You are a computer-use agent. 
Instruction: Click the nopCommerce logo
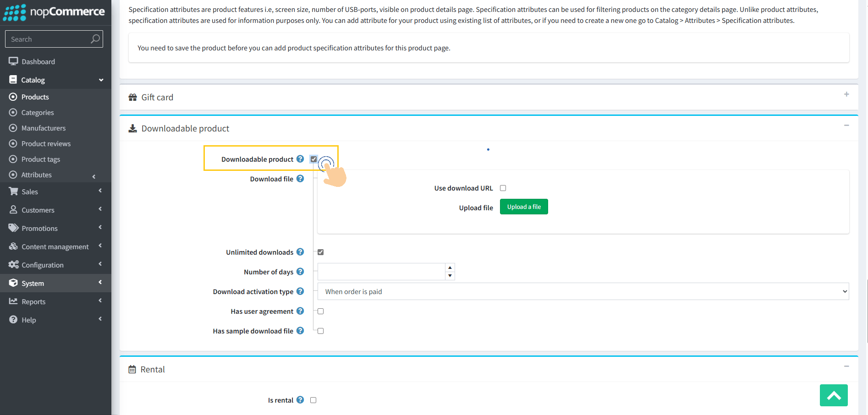[54, 12]
